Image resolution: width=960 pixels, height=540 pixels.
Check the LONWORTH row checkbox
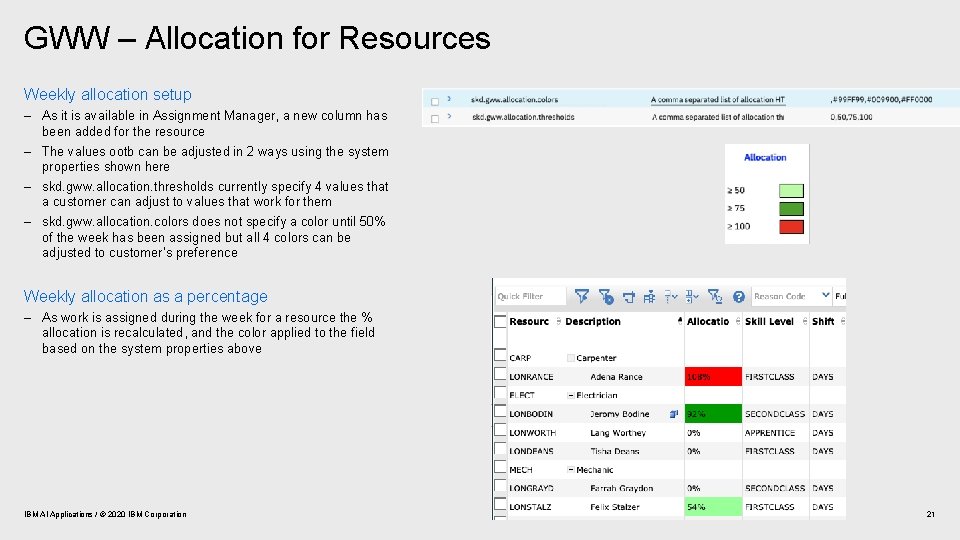500,430
